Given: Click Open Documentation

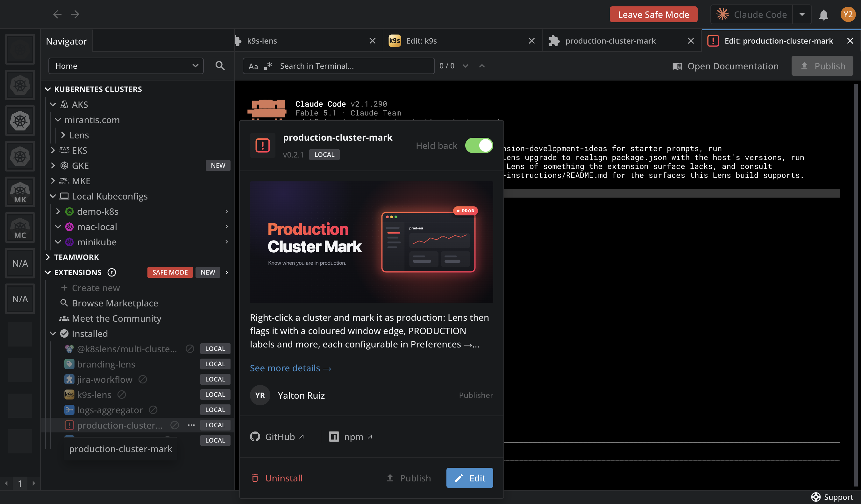Looking at the screenshot, I should pyautogui.click(x=725, y=66).
